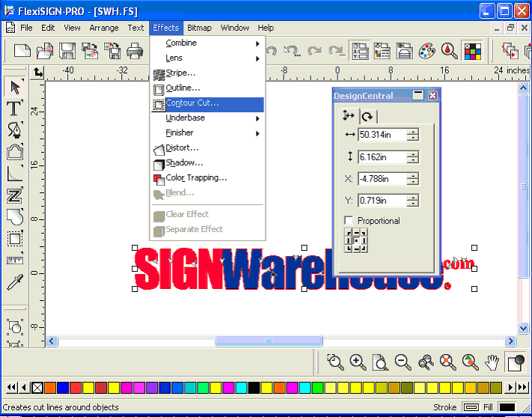Open the color palette mixer icon

(x=427, y=51)
